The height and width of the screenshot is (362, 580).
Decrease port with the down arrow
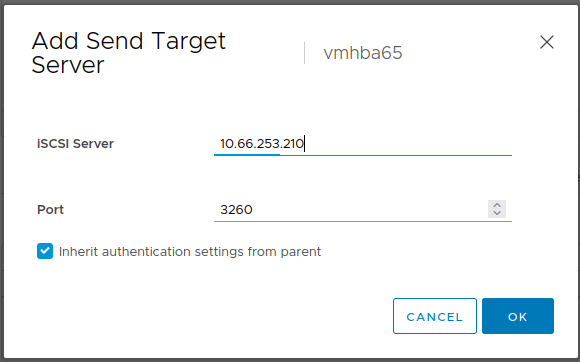point(497,213)
